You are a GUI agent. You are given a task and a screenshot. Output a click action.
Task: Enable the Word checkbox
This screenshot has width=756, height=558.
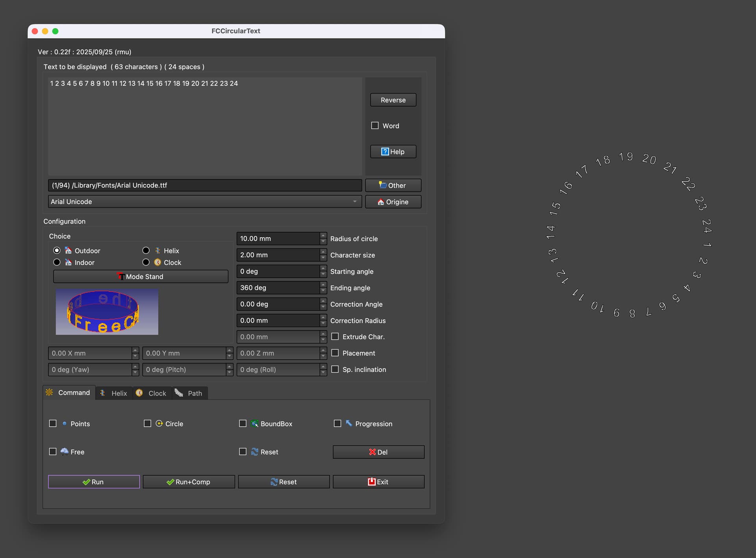point(375,126)
